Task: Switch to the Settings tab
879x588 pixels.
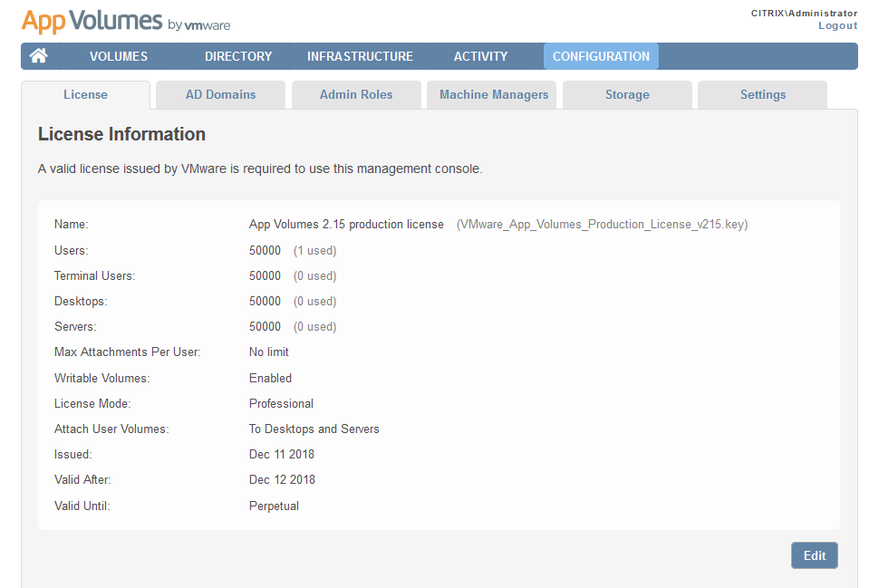Action: tap(762, 95)
